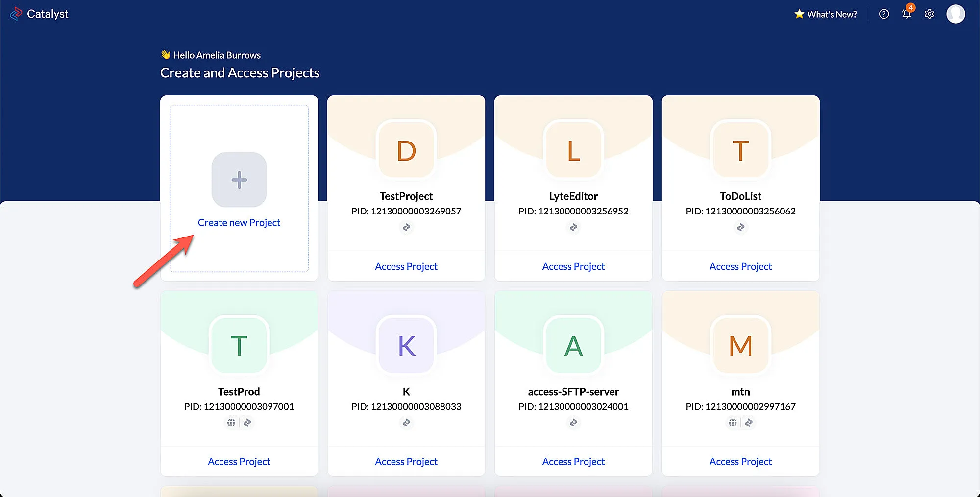Click the Catalyst icon under TestProject PID

(x=406, y=228)
